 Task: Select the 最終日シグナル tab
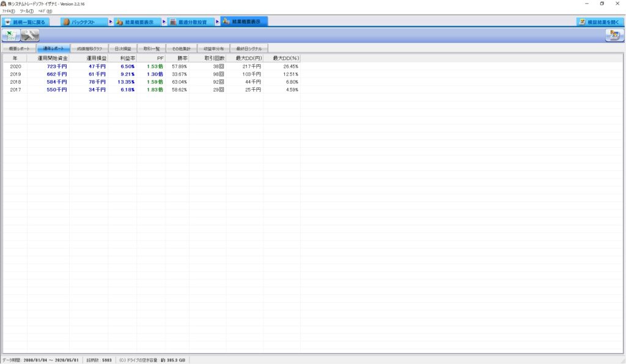click(248, 48)
